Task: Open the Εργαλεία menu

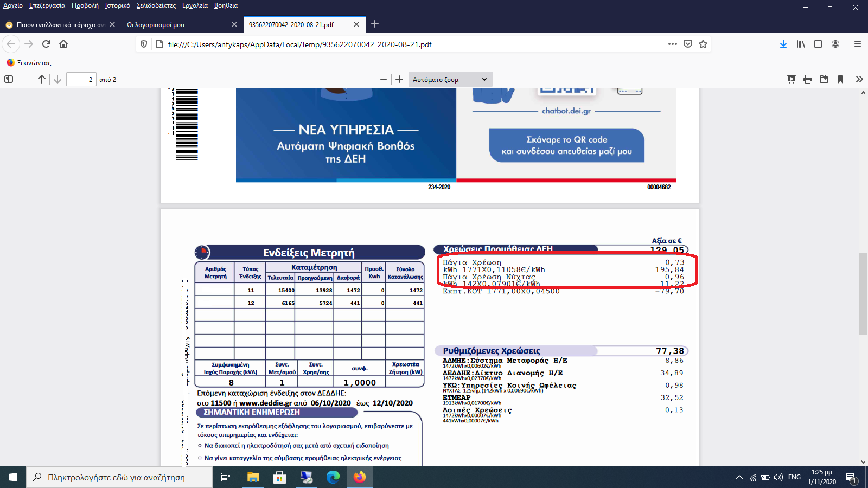Action: (x=195, y=5)
